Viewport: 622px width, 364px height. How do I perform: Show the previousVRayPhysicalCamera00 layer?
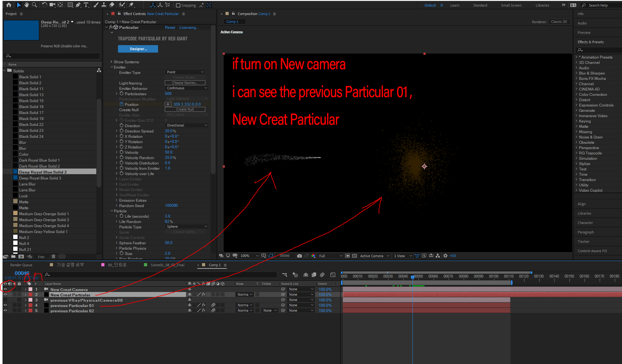5,300
